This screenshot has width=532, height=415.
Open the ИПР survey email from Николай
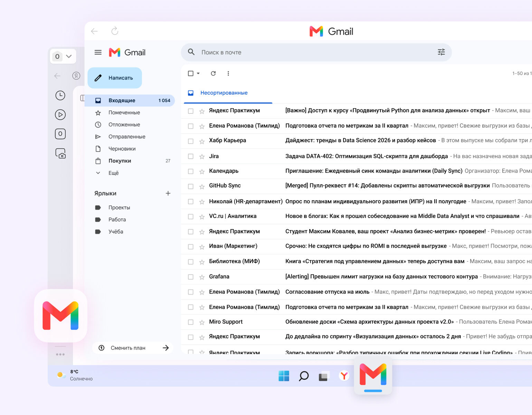(x=357, y=202)
